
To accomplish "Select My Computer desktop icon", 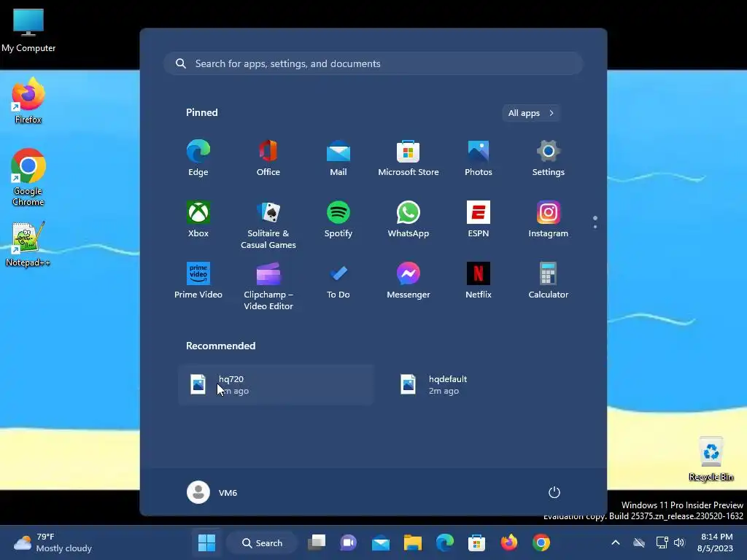I will tap(28, 31).
